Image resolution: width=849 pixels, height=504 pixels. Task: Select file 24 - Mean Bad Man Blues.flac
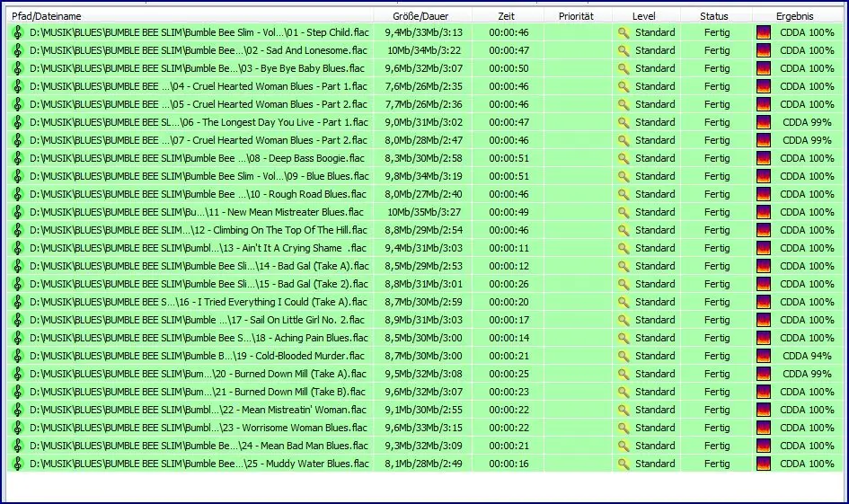coord(199,446)
